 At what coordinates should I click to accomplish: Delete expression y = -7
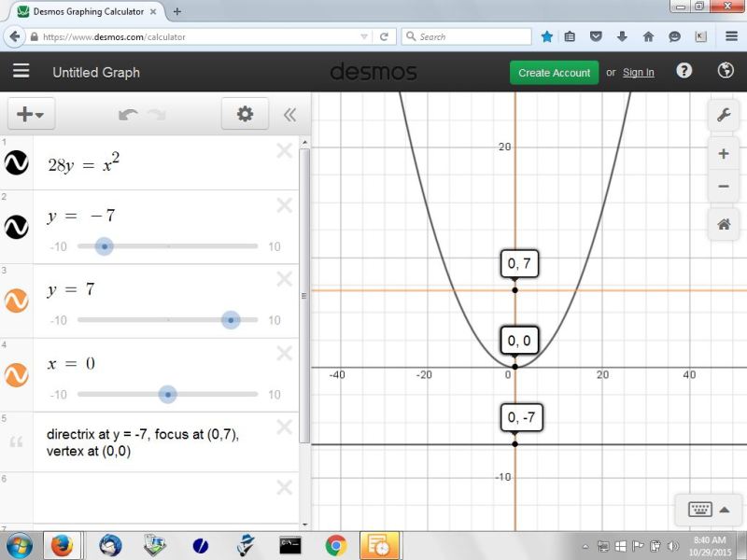tap(285, 205)
